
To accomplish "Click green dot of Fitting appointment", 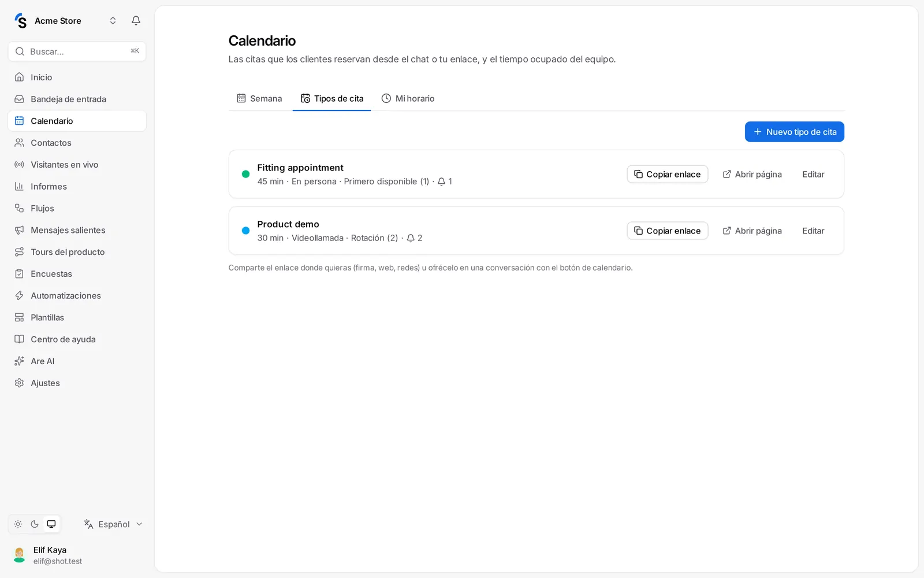I will pyautogui.click(x=245, y=174).
